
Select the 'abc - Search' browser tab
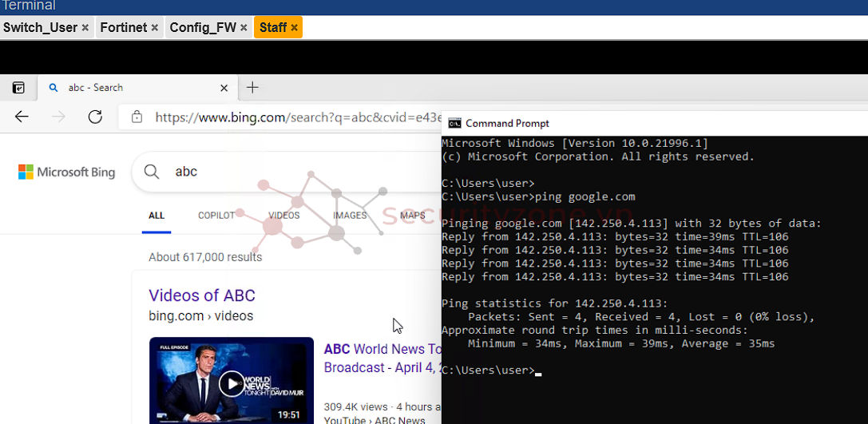(138, 88)
